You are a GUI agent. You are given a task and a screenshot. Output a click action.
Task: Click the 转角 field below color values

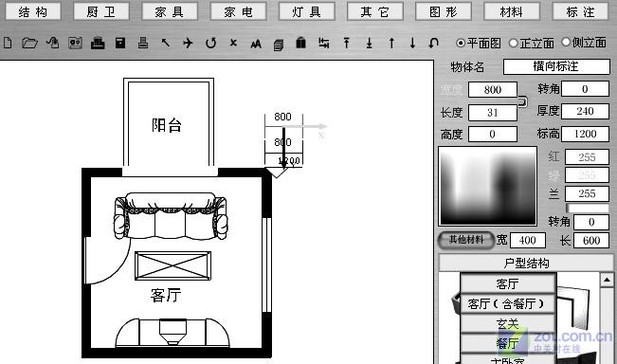click(x=591, y=222)
